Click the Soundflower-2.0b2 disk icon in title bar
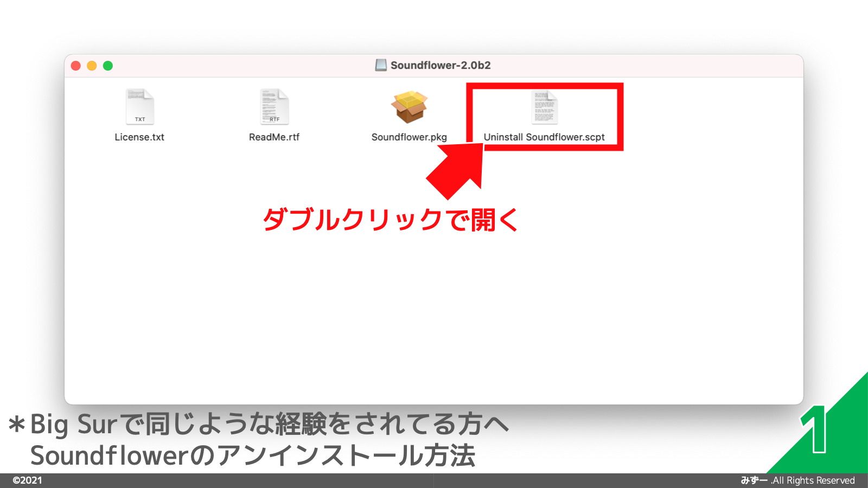This screenshot has height=488, width=868. click(x=381, y=65)
